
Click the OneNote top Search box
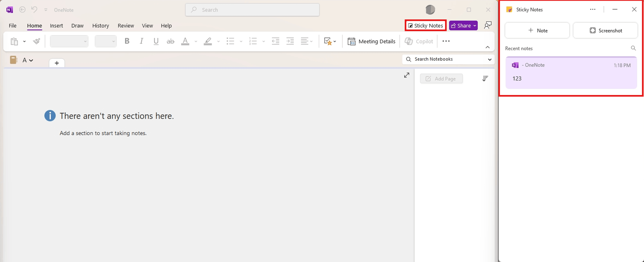pos(252,10)
